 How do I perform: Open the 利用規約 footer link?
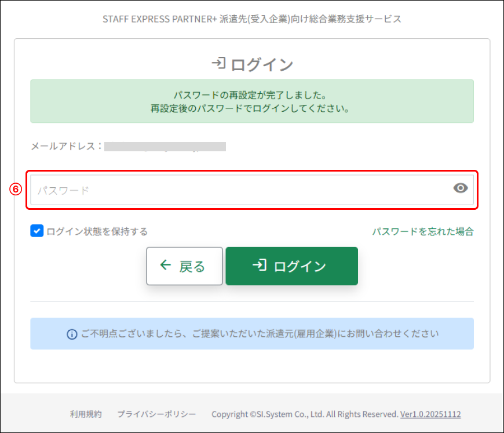tap(86, 414)
